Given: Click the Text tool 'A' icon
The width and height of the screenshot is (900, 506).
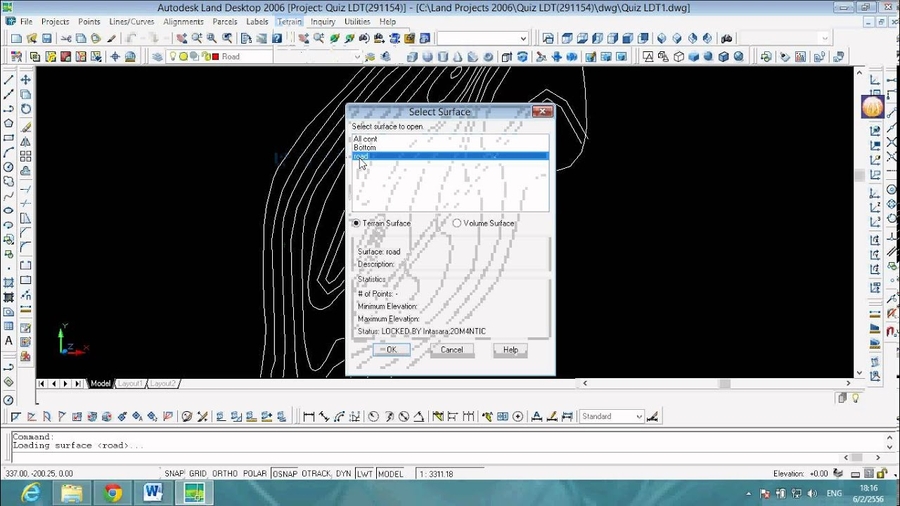Looking at the screenshot, I should (9, 340).
